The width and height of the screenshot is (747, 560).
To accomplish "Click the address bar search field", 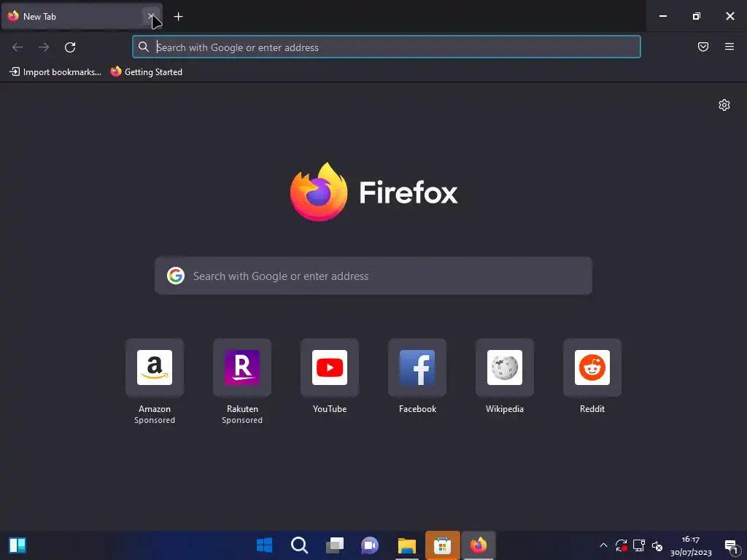I will pos(387,47).
